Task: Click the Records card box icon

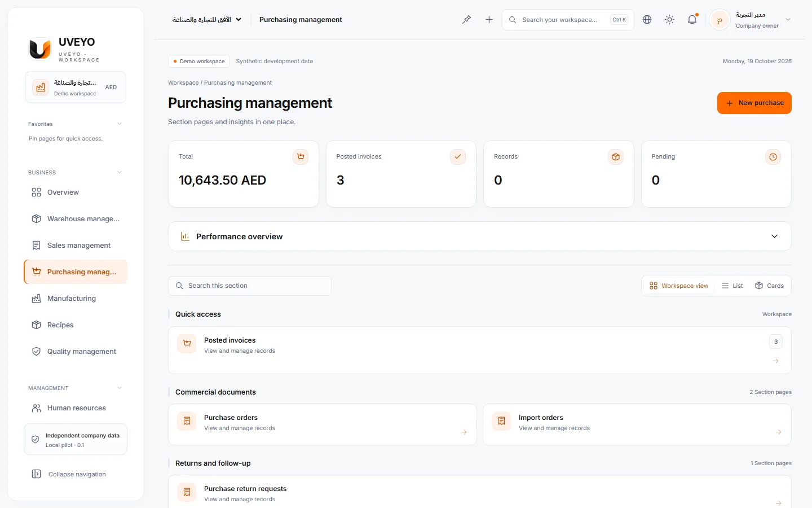Action: 616,157
